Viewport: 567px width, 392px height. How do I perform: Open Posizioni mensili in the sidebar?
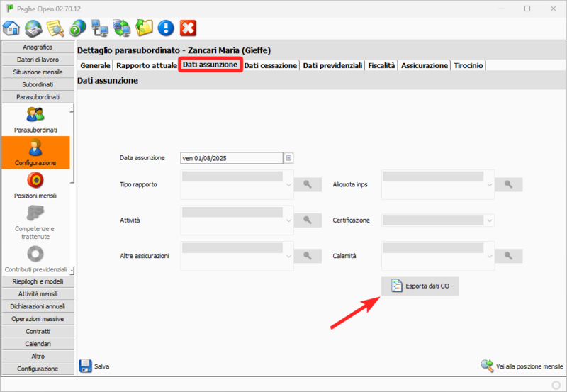click(35, 180)
